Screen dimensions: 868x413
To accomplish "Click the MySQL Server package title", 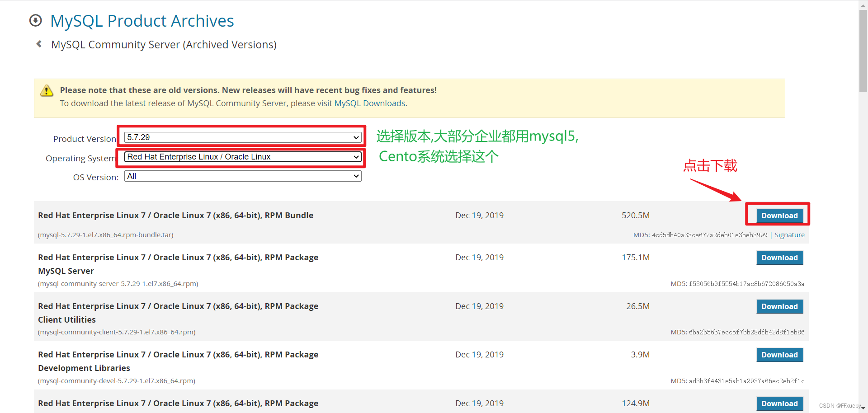I will point(178,264).
